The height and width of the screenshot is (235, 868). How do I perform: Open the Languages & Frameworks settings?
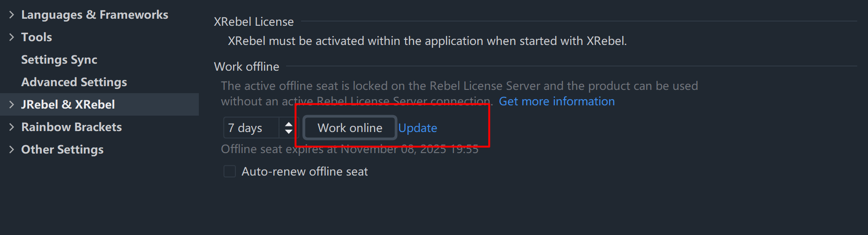(94, 15)
